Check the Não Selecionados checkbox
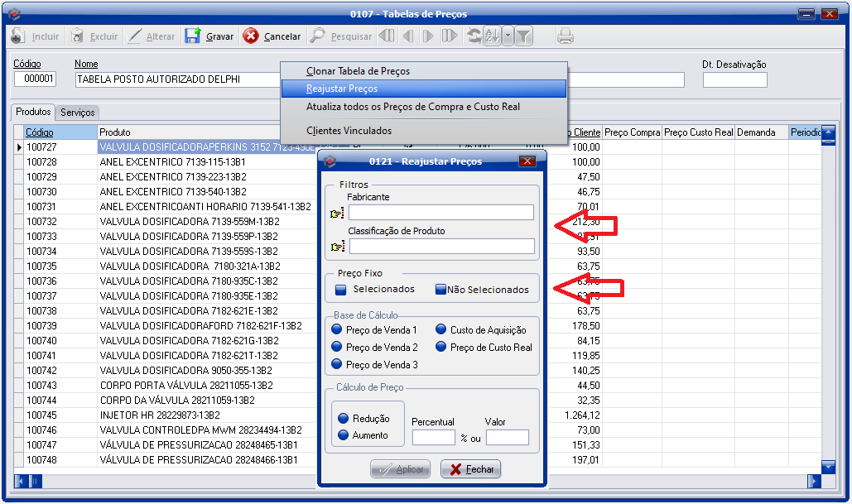 click(440, 290)
